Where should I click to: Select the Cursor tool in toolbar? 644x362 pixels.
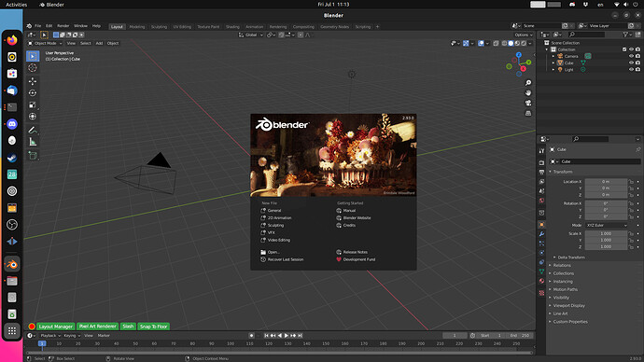(x=33, y=68)
